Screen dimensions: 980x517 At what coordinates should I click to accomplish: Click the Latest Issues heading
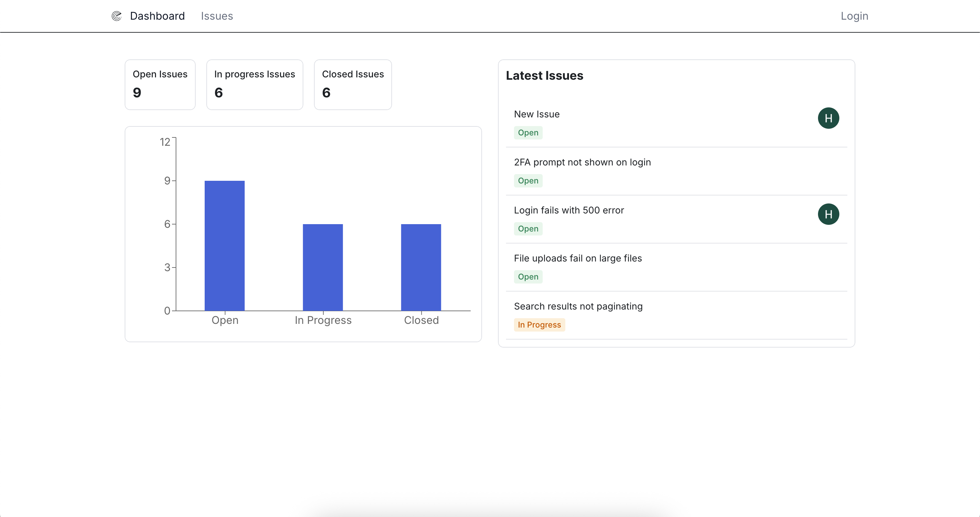tap(544, 76)
